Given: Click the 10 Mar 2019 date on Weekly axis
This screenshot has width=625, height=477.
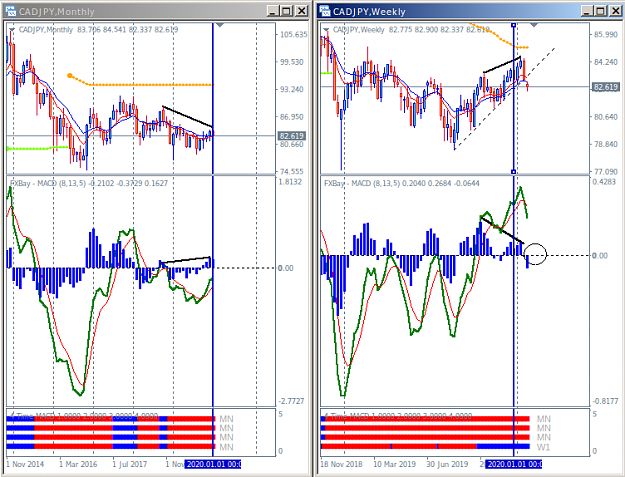Looking at the screenshot, I should coord(394,464).
